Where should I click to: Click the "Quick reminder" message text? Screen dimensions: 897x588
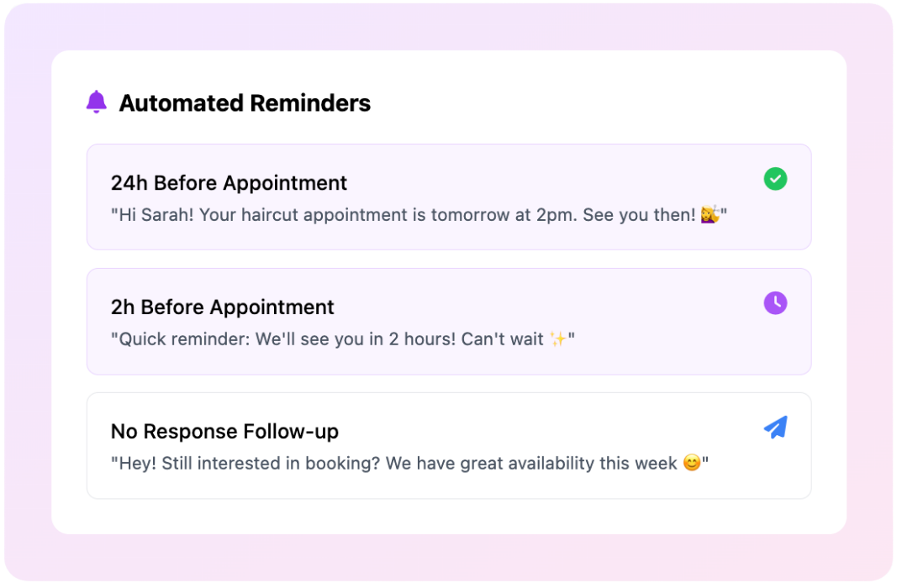point(342,339)
